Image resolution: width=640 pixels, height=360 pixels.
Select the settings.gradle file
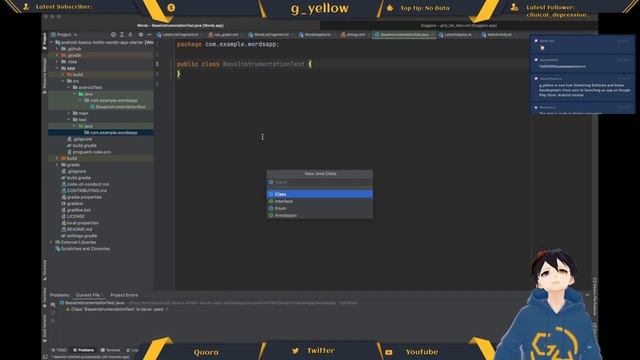[x=79, y=236]
